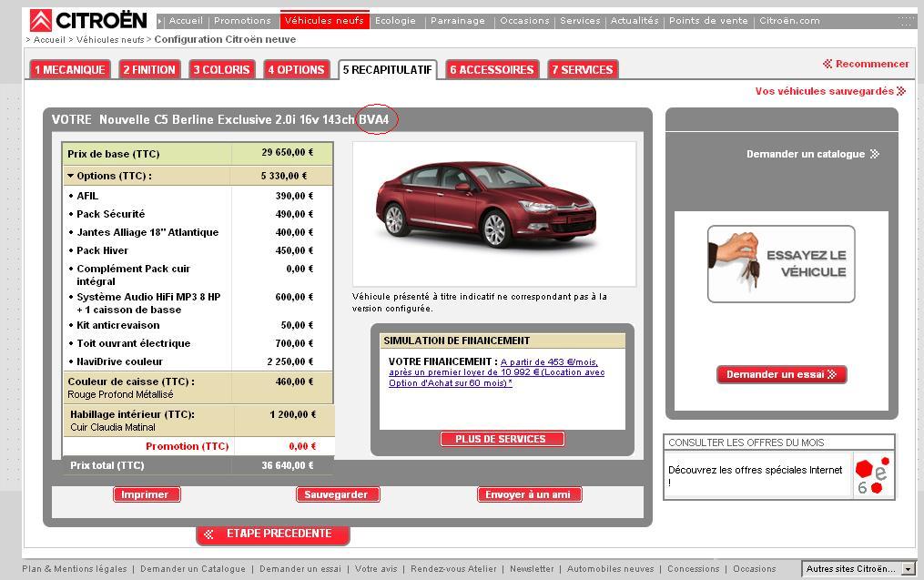Select the 5 RECAPITULATIF tab
This screenshot has height=580, width=924.
tap(387, 69)
